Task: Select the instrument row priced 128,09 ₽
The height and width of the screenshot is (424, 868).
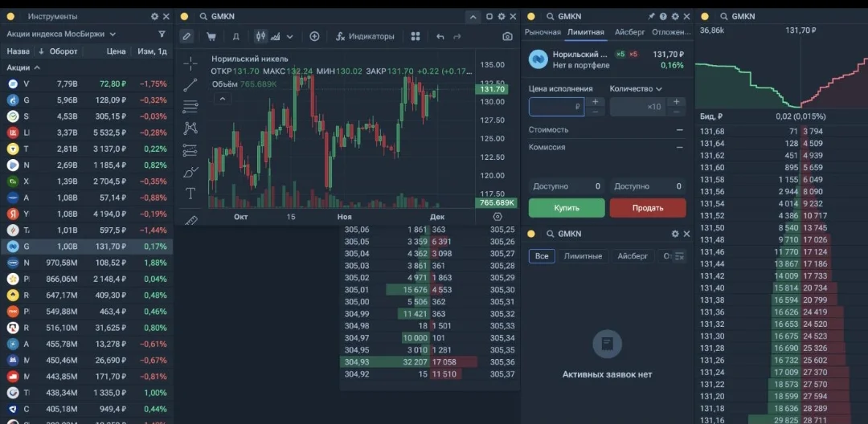Action: pyautogui.click(x=87, y=100)
